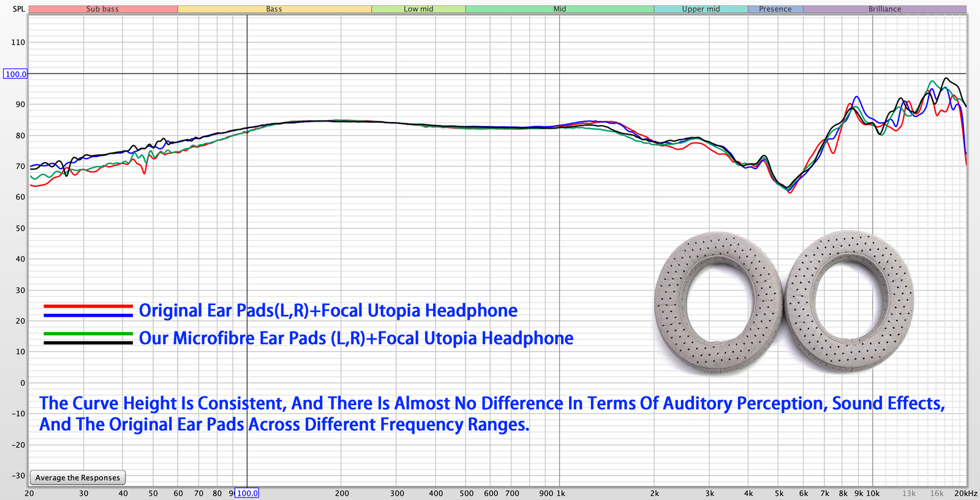Click the green legend line
This screenshot has height=500, width=980.
point(88,334)
